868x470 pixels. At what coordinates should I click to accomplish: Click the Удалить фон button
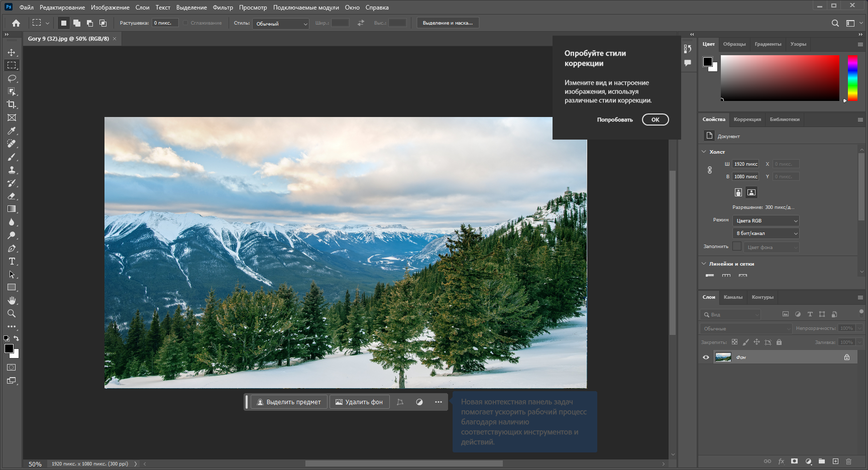pyautogui.click(x=359, y=402)
